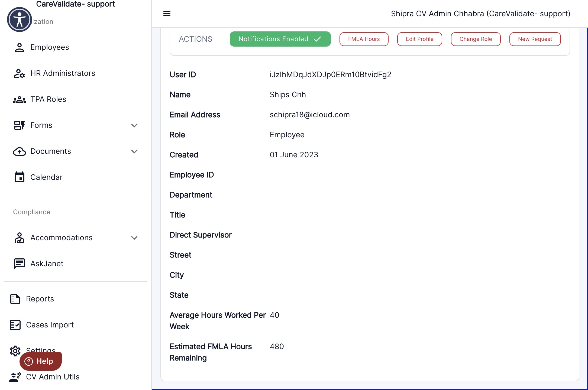This screenshot has height=390, width=588.
Task: Click the Calendar icon in sidebar
Action: [x=19, y=177]
